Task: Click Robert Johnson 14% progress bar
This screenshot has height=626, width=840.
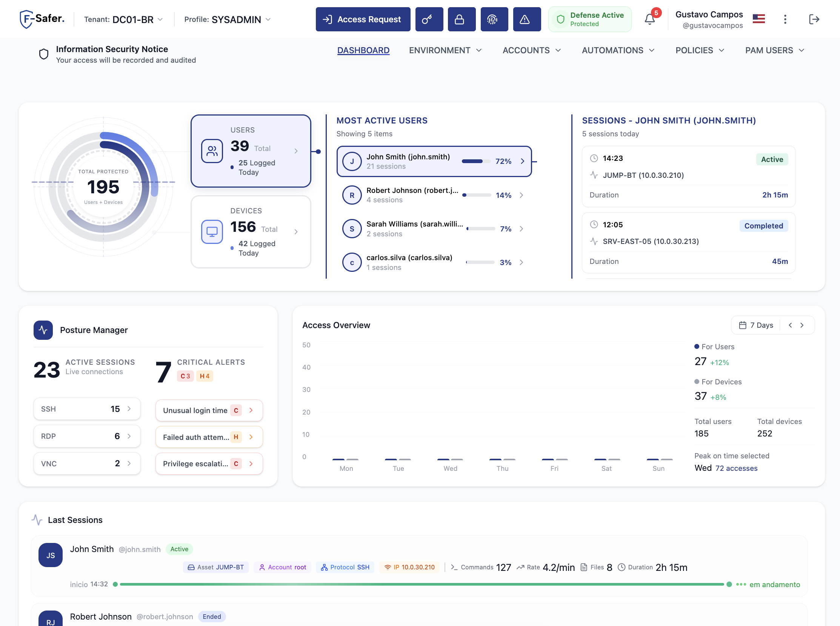Action: [x=477, y=195]
